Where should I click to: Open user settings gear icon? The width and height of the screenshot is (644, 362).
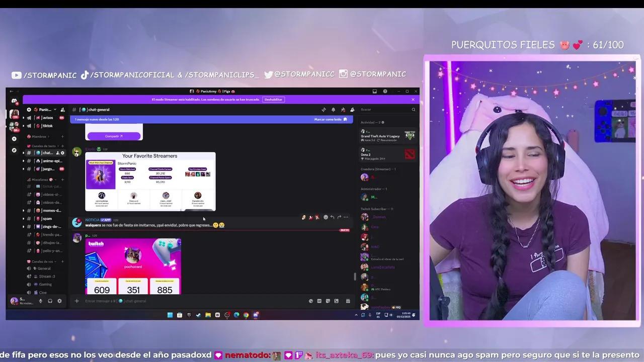[59, 301]
